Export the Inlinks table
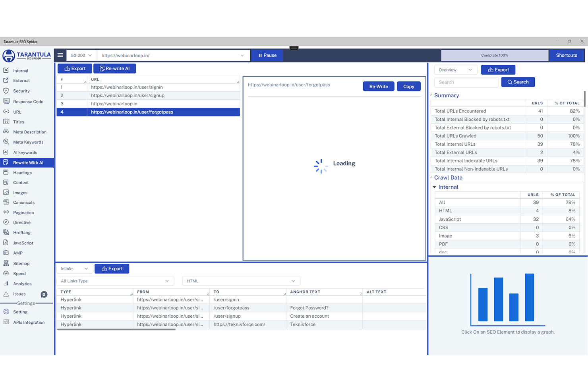Screen dimensions: 588x392 point(112,269)
